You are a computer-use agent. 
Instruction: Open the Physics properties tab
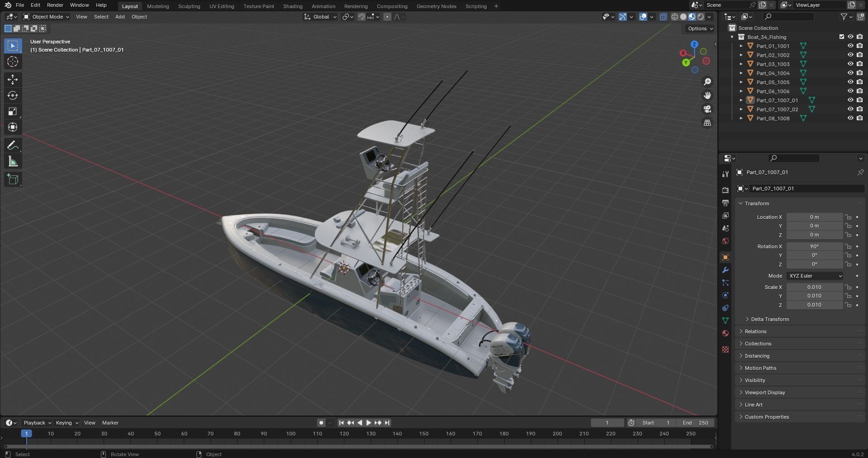point(725,295)
